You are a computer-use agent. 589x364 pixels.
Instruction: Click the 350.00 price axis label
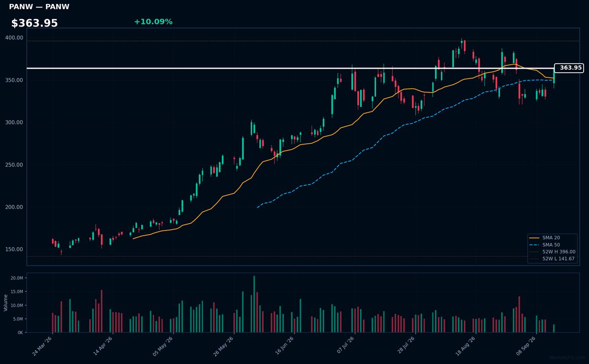click(14, 80)
